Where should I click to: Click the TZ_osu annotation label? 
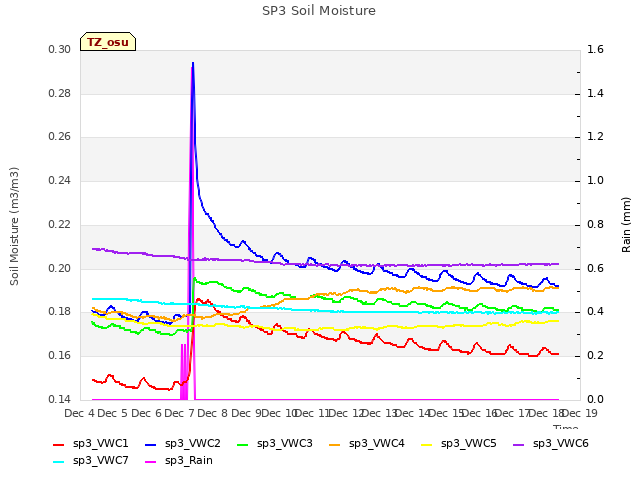pos(108,42)
